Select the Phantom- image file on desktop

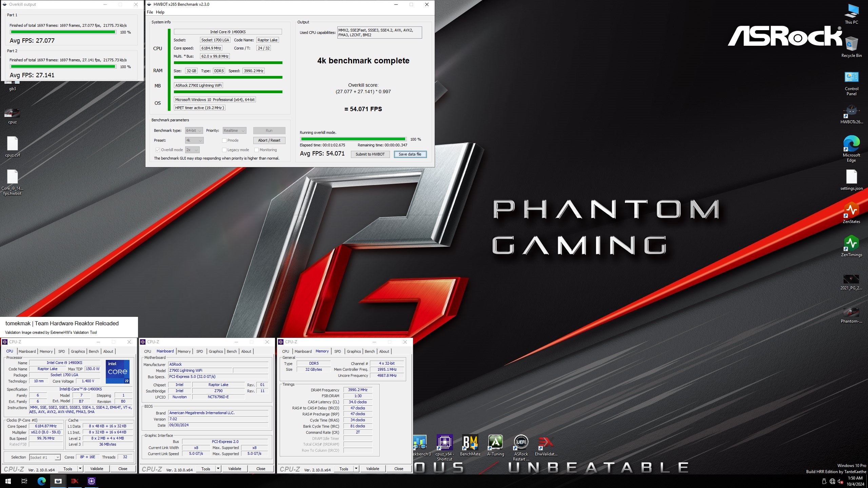(851, 315)
